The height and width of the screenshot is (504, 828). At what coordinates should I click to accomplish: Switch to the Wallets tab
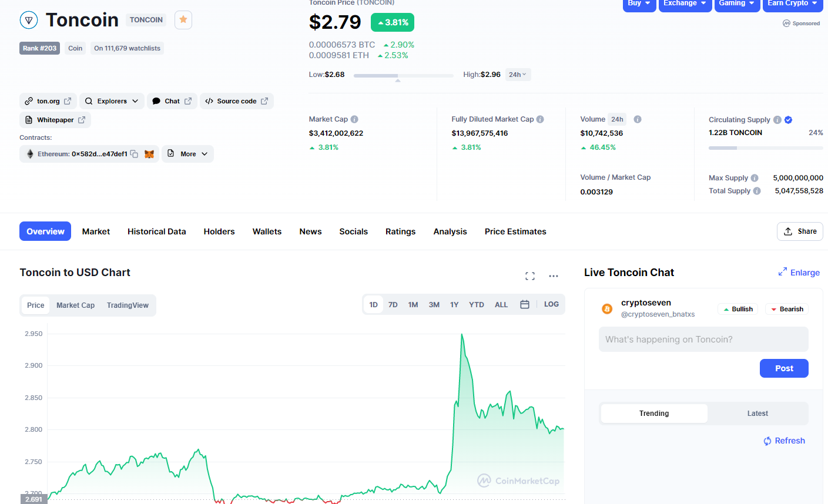tap(267, 231)
